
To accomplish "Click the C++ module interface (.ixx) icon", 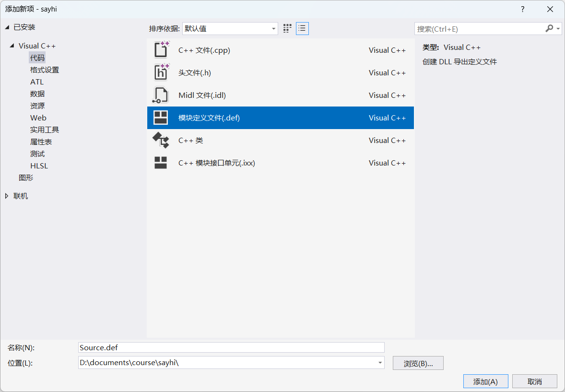I will point(161,163).
